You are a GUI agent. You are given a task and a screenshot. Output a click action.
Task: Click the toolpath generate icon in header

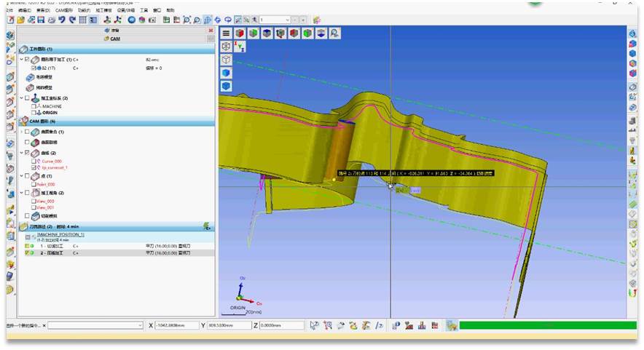pyautogui.click(x=207, y=226)
